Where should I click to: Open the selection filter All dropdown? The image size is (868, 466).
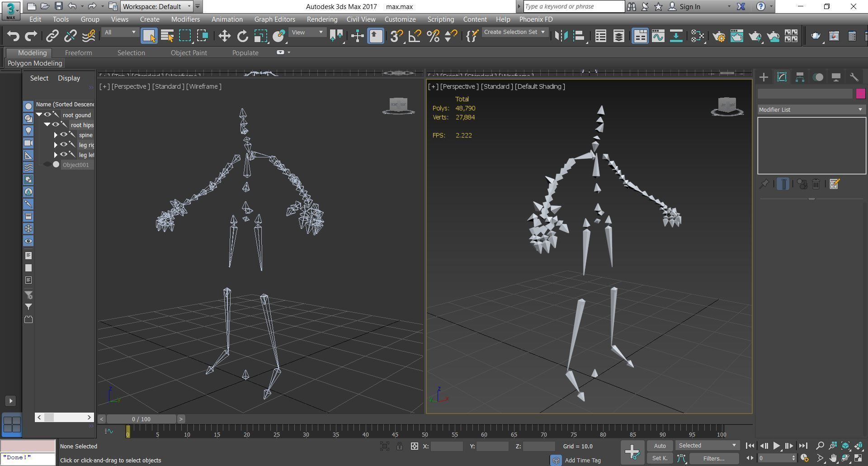coord(120,32)
